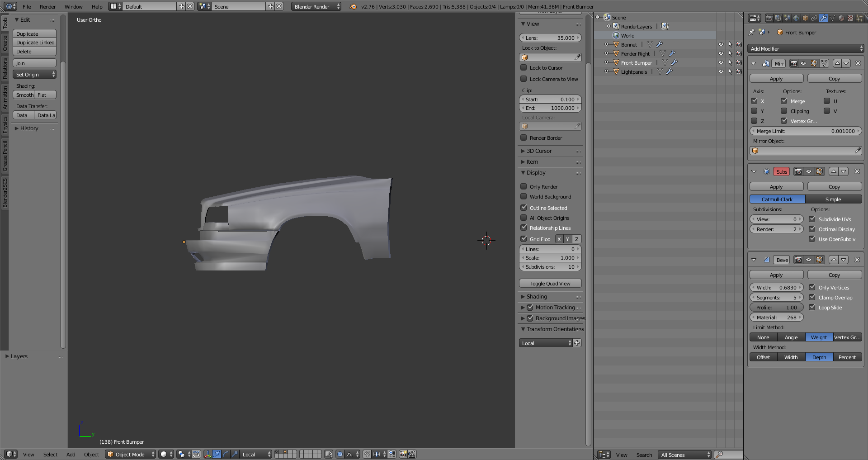Move Subsurf modifier up with arrow icon
The height and width of the screenshot is (460, 868).
[x=834, y=171]
